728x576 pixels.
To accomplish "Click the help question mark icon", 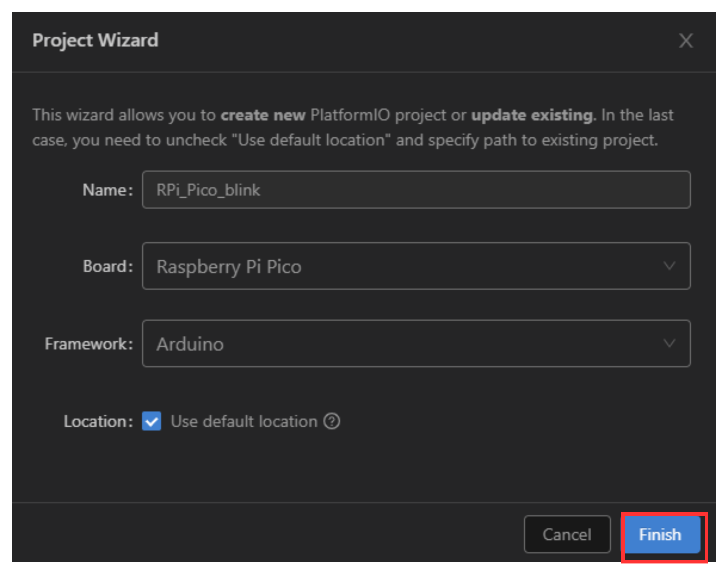I will pos(331,421).
